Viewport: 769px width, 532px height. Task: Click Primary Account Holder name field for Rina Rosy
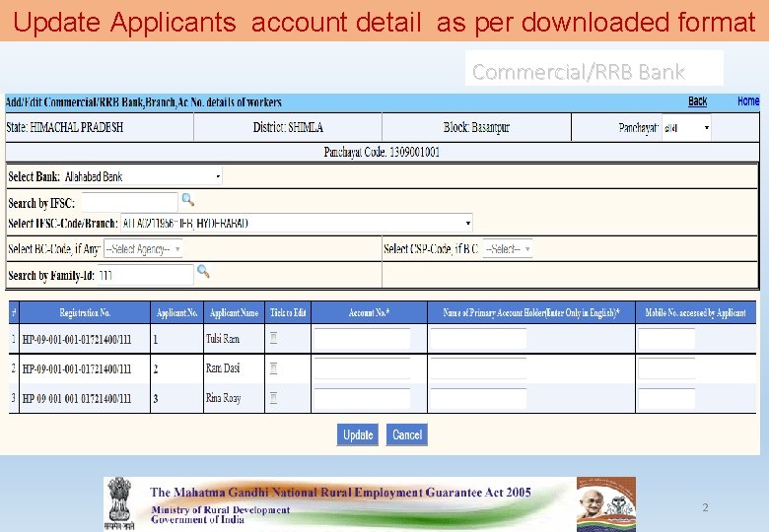(478, 398)
